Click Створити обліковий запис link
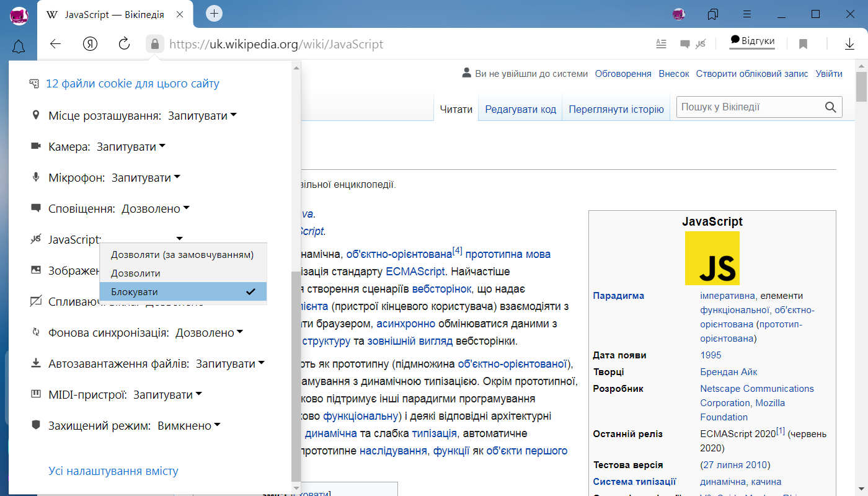The width and height of the screenshot is (868, 496). (x=752, y=73)
